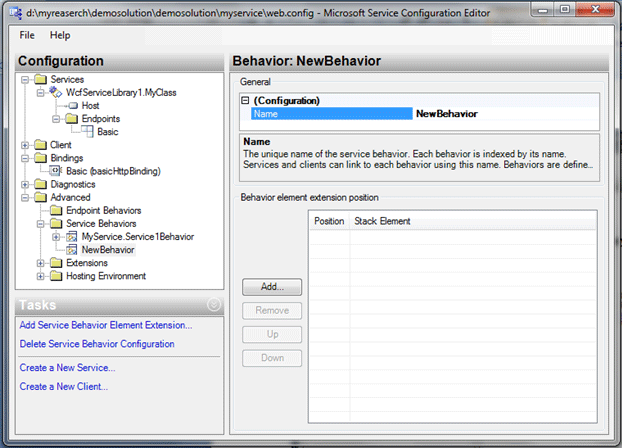The width and height of the screenshot is (622, 448).
Task: Collapse the Advanced tree node
Action: coord(25,198)
